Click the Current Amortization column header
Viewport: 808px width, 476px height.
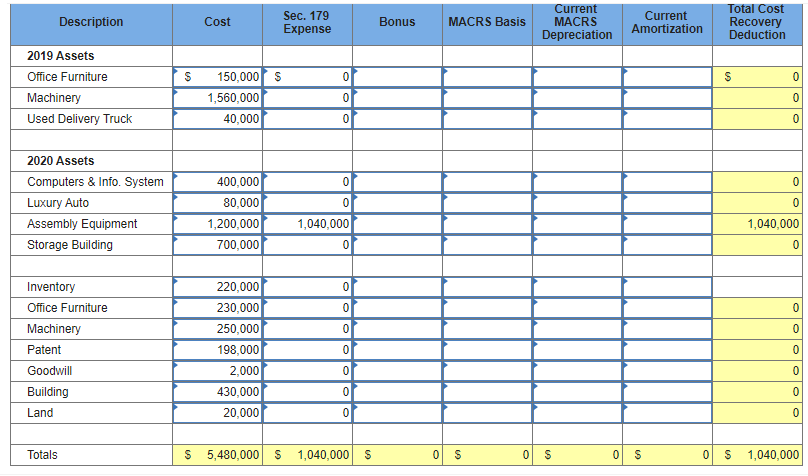[x=667, y=22]
